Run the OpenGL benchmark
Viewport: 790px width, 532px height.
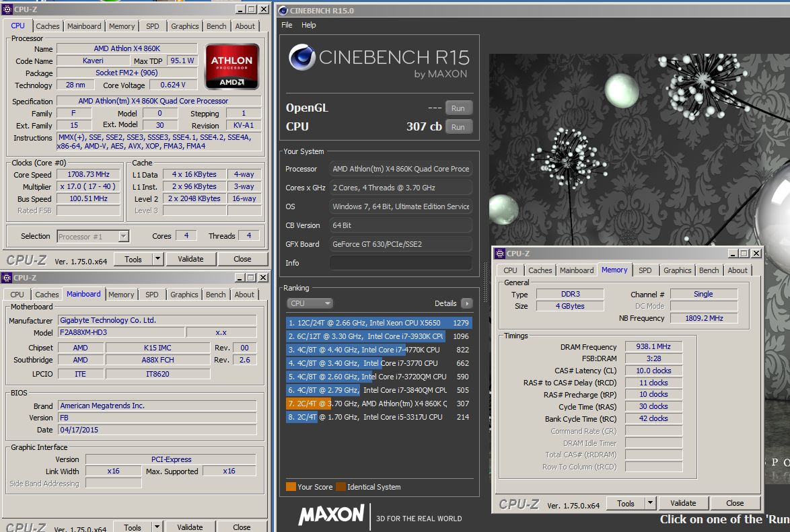click(x=458, y=108)
